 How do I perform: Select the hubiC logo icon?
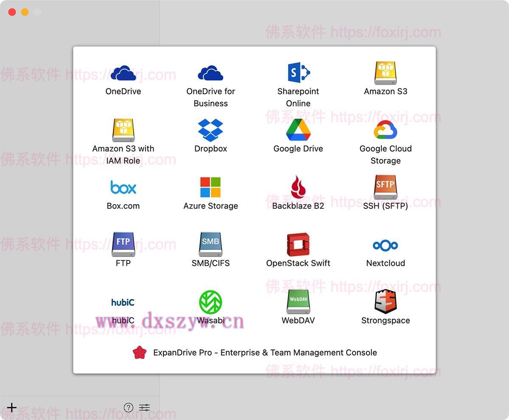[x=123, y=302]
